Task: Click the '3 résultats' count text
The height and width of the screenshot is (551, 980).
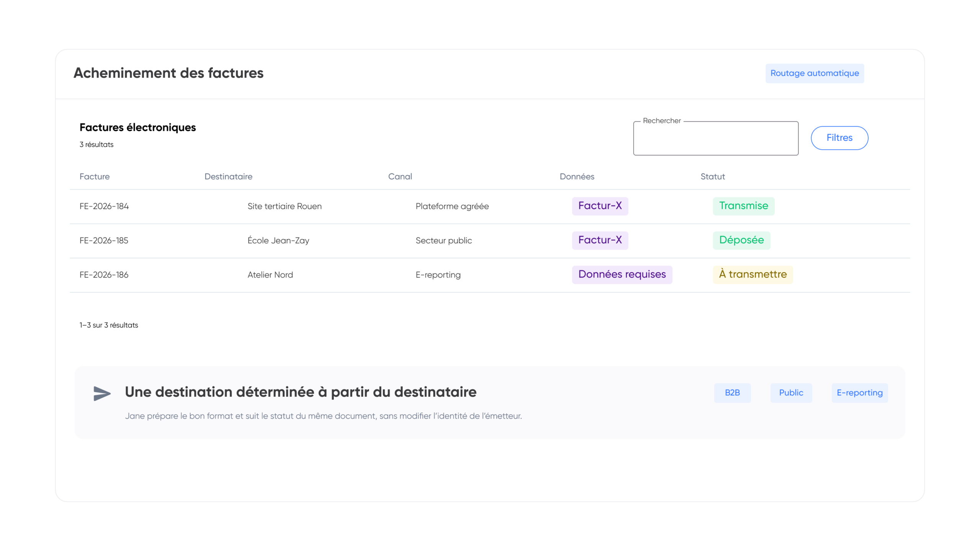Action: coord(96,145)
